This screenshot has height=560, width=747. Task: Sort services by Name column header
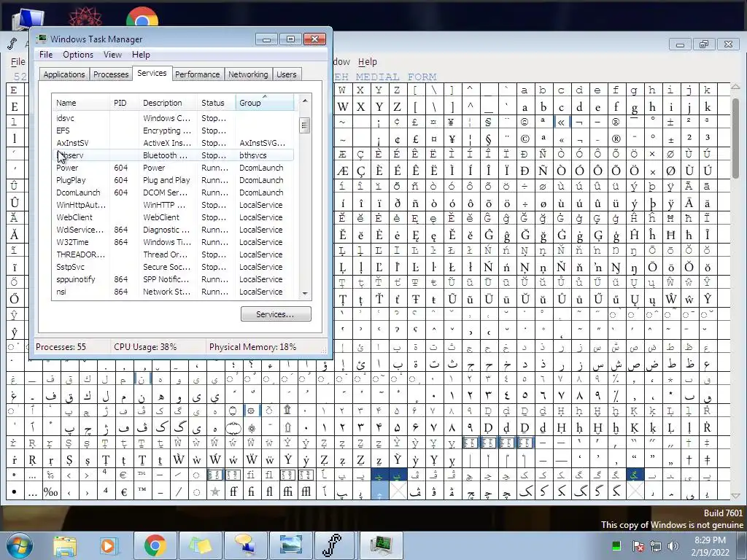(80, 103)
